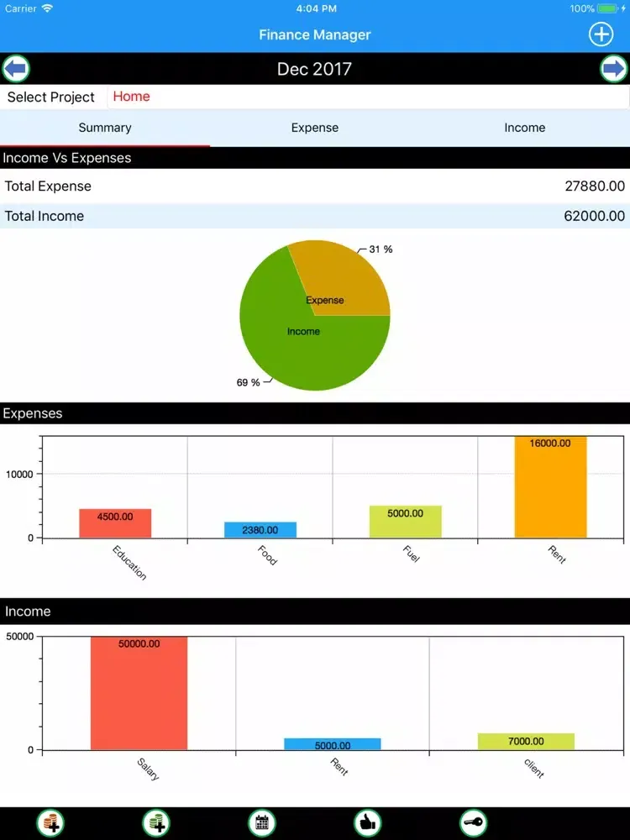This screenshot has width=630, height=840.
Task: Select the Salary income bar 50000.00
Action: 139,693
